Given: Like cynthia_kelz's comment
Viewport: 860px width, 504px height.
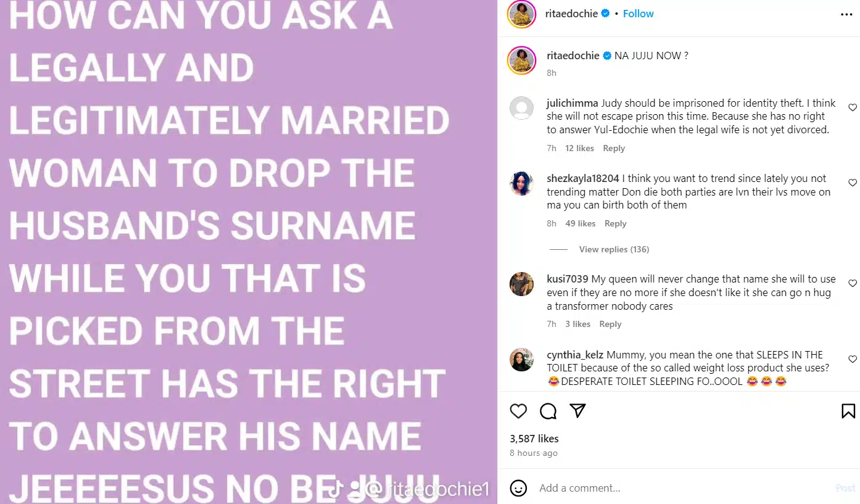Looking at the screenshot, I should pos(853,359).
